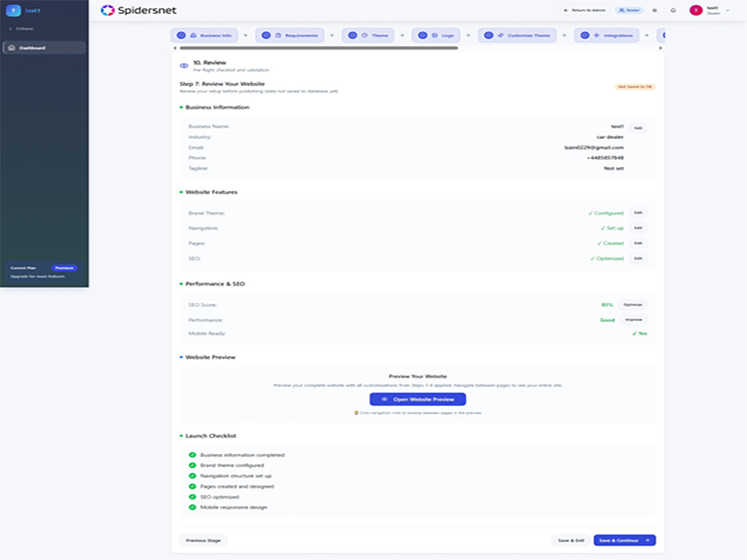
Task: Click the eye icon beside 10. Review
Action: coord(184,66)
